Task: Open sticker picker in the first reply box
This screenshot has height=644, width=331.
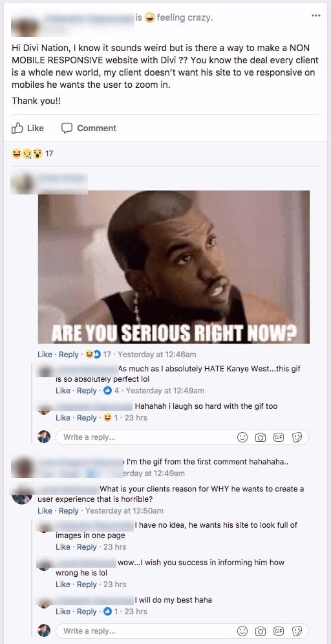Action: [297, 438]
